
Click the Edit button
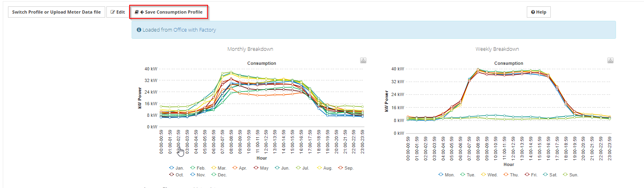pos(118,12)
